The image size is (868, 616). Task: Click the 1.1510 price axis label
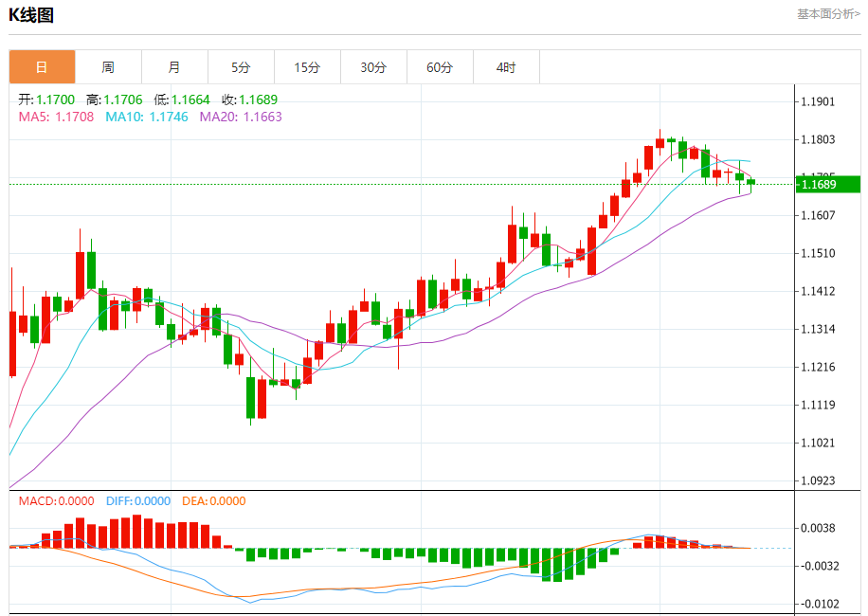tap(818, 253)
